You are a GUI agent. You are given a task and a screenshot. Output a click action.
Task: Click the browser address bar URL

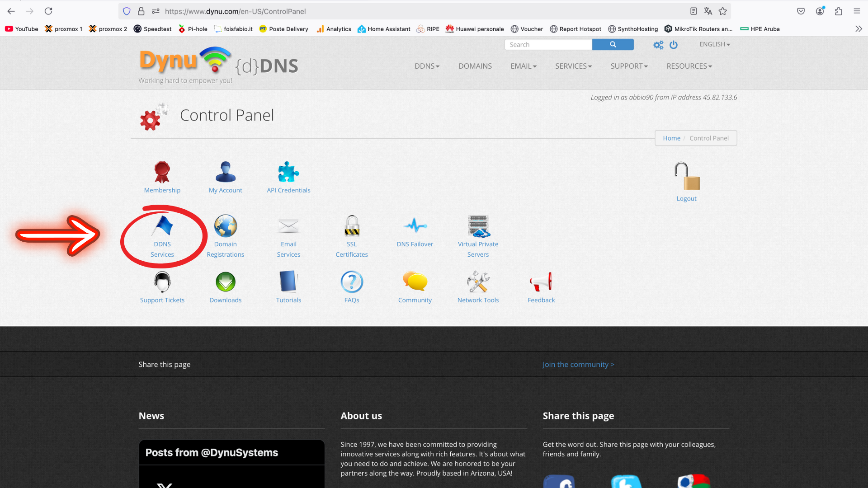point(235,11)
